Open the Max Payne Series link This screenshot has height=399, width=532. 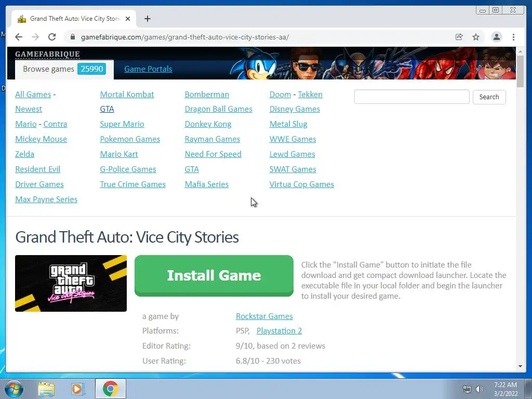point(46,199)
